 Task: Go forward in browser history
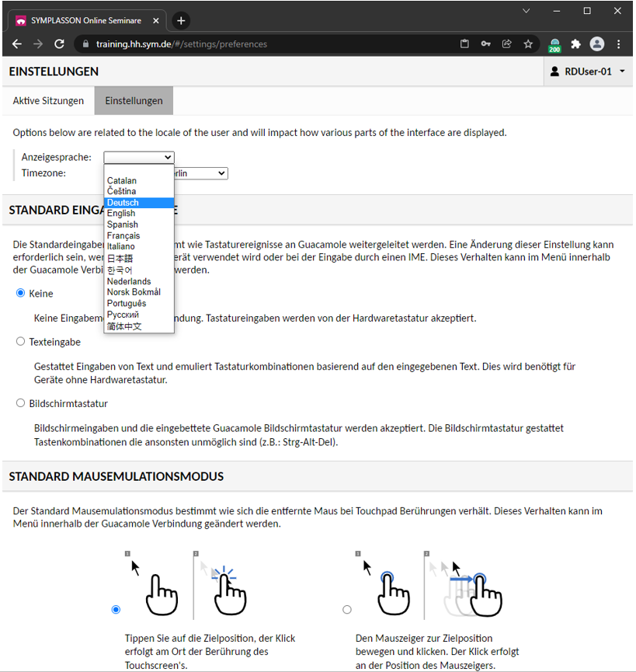pos(38,44)
